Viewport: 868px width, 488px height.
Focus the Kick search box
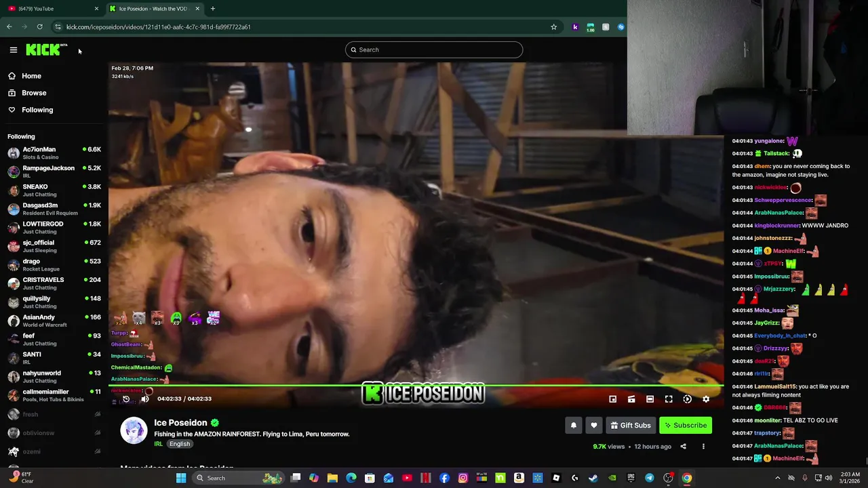tap(434, 49)
